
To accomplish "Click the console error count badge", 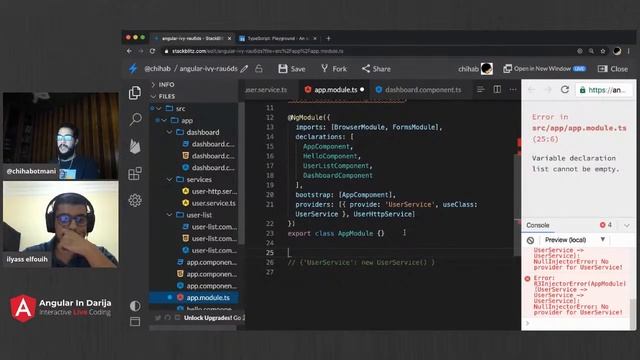I will coord(606,225).
